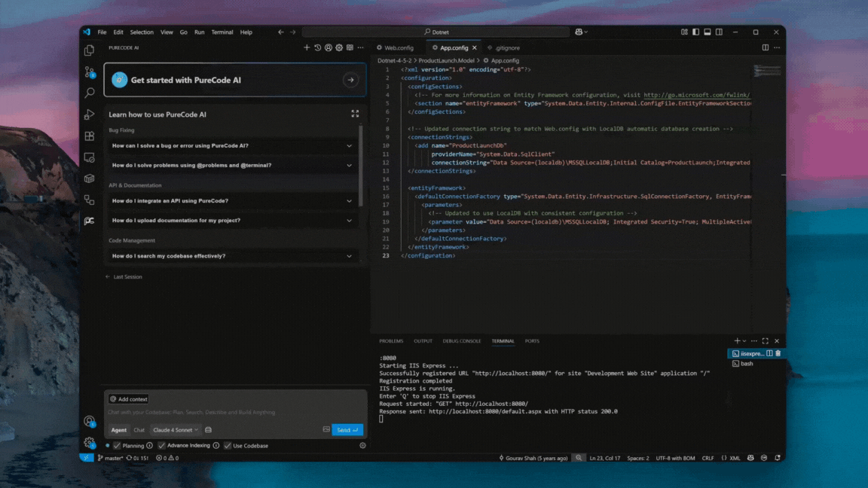
Task: Open the go.microsoft.com link in editor
Action: (x=696, y=95)
